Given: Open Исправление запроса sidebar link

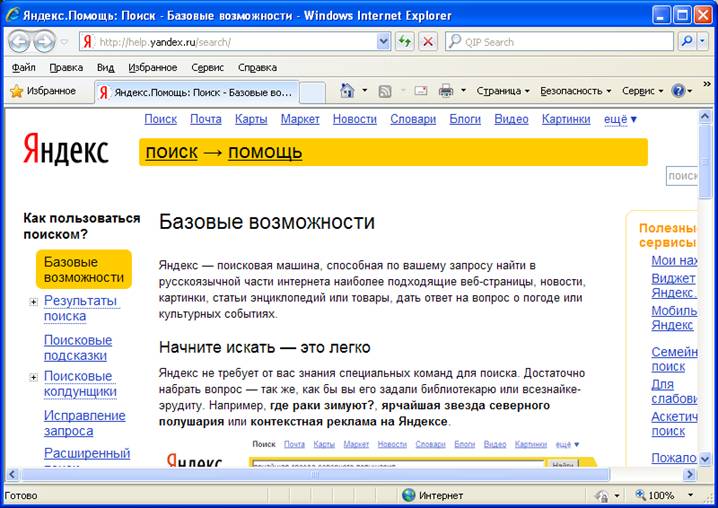Looking at the screenshot, I should point(85,423).
